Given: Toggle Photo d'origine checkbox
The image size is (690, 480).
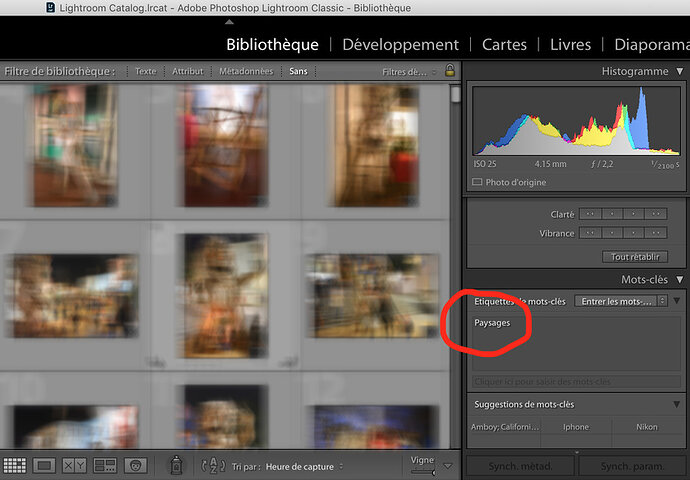Looking at the screenshot, I should pyautogui.click(x=477, y=182).
